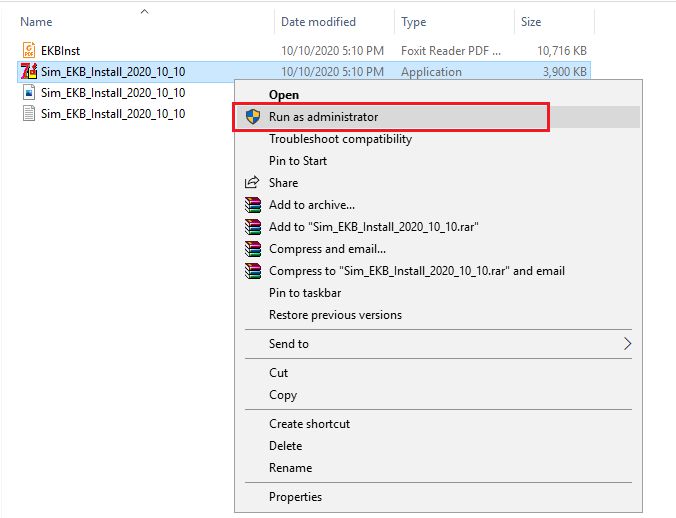Sort files by Date modified column

pyautogui.click(x=320, y=21)
